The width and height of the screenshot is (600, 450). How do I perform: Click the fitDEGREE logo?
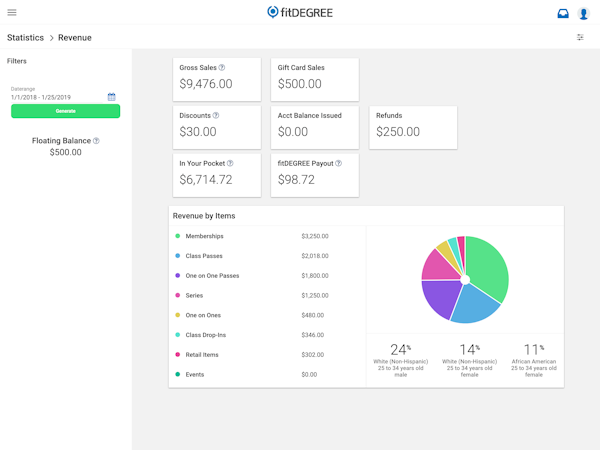tap(300, 13)
